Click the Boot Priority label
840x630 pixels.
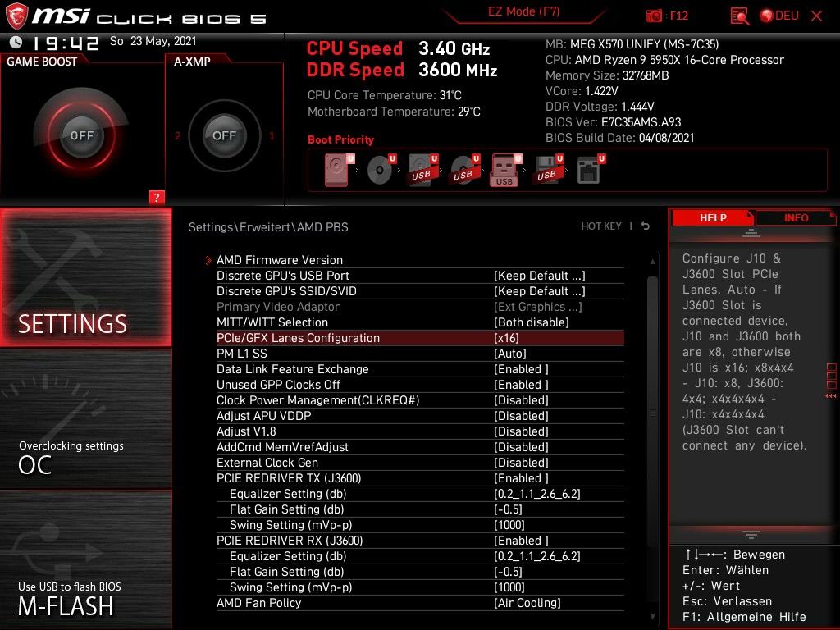[340, 139]
